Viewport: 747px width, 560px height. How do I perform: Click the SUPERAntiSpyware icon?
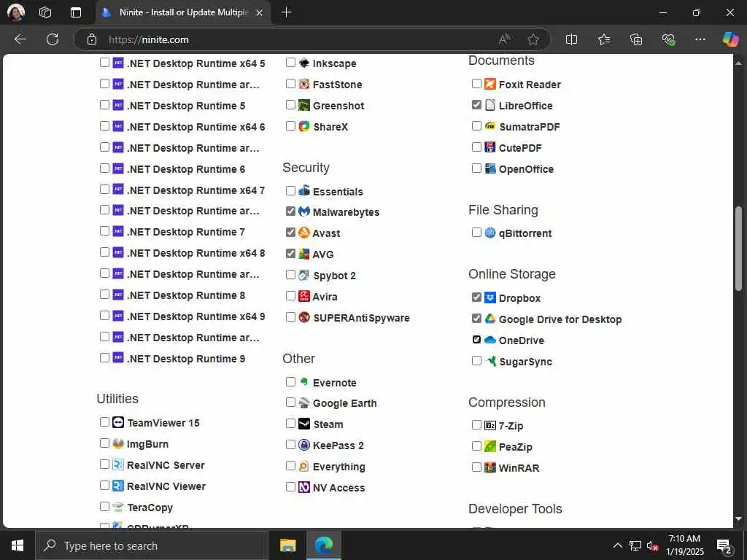coord(304,317)
